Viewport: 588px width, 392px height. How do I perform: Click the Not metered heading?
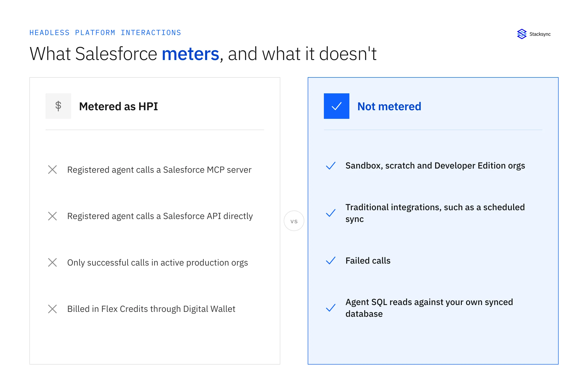click(389, 106)
